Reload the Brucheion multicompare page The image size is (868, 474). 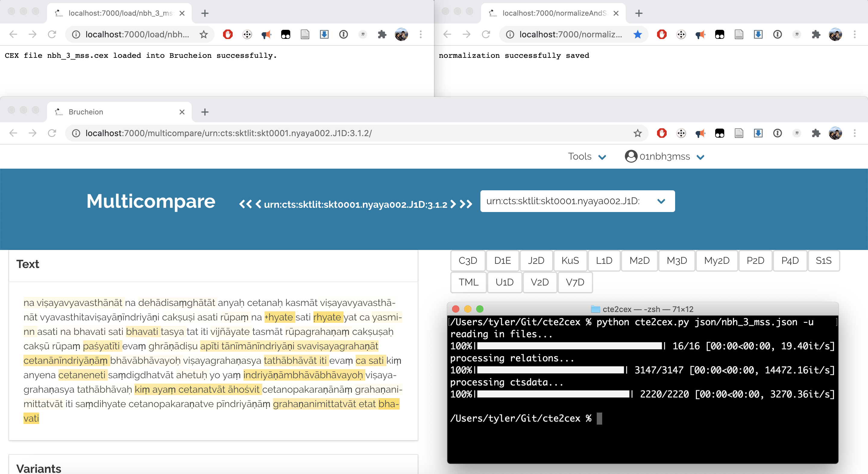52,133
